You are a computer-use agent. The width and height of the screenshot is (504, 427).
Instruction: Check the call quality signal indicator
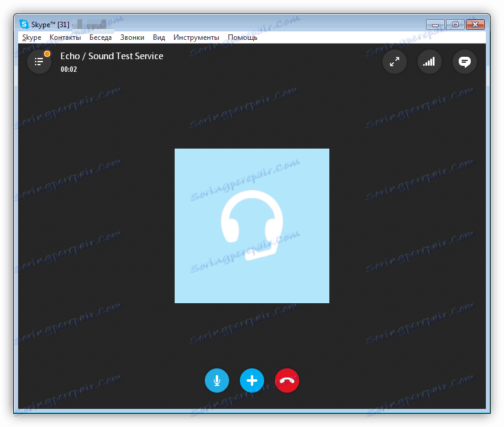(430, 62)
